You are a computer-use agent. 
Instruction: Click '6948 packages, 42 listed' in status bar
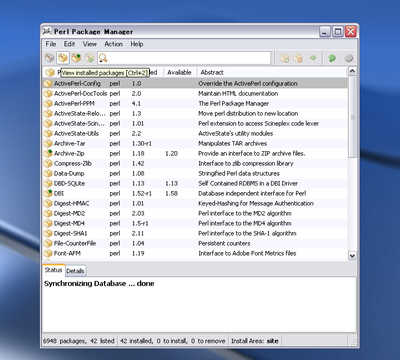pyautogui.click(x=79, y=341)
